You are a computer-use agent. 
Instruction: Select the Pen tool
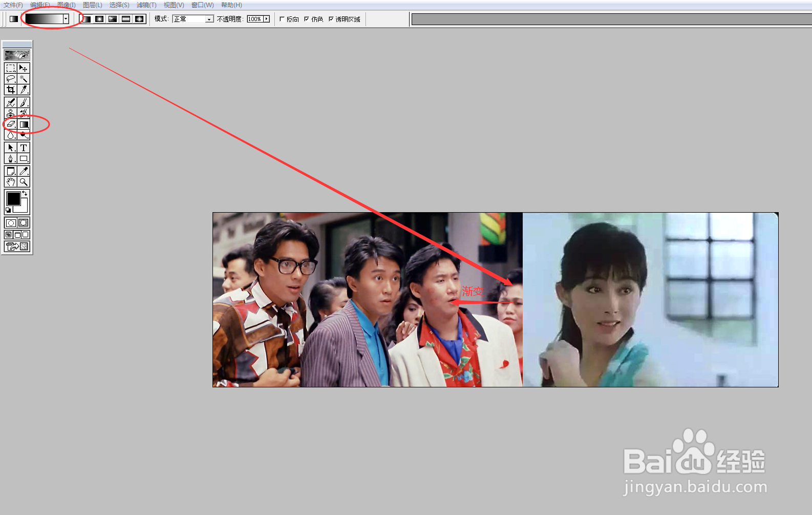[11, 158]
